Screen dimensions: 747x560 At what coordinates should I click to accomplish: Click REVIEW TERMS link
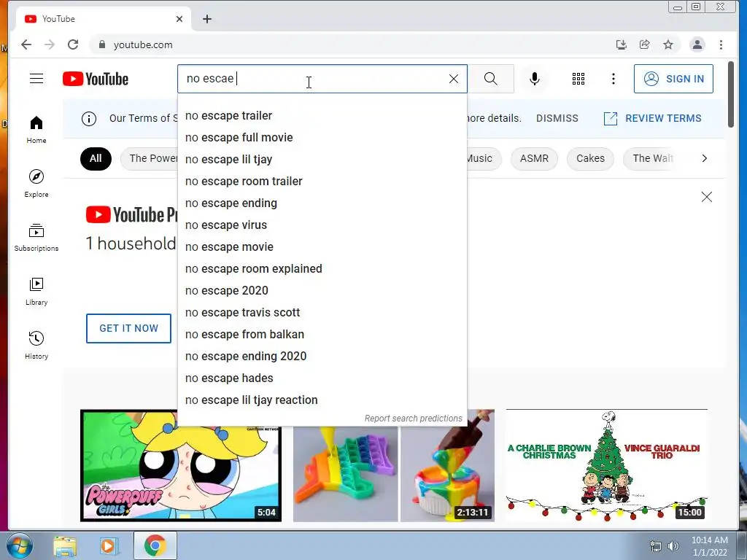653,119
